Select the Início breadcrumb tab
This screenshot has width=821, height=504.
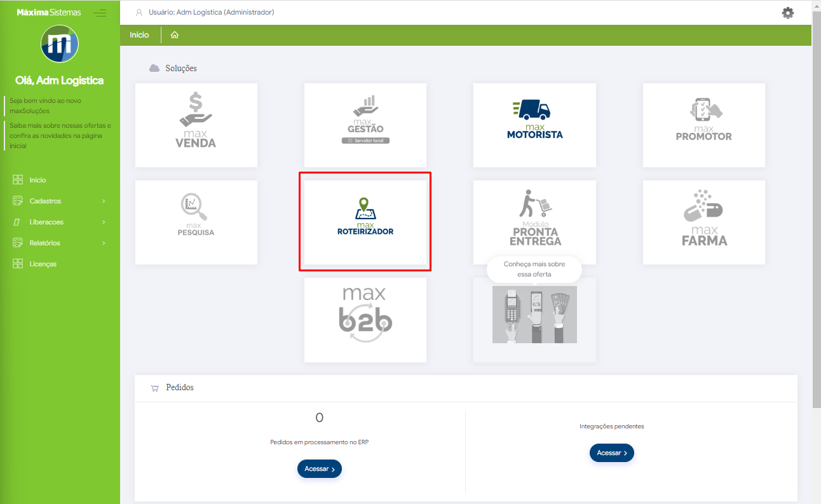click(x=139, y=35)
